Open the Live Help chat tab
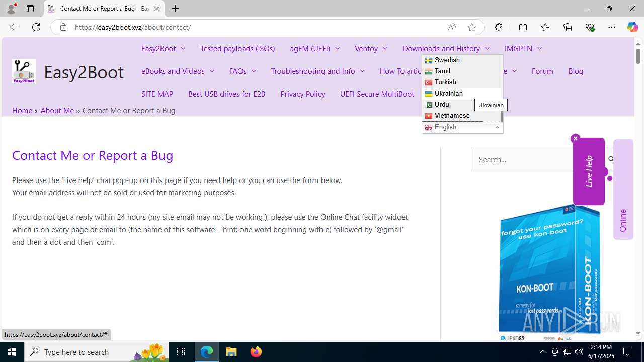Viewport: 644px width, 362px height. pyautogui.click(x=589, y=171)
